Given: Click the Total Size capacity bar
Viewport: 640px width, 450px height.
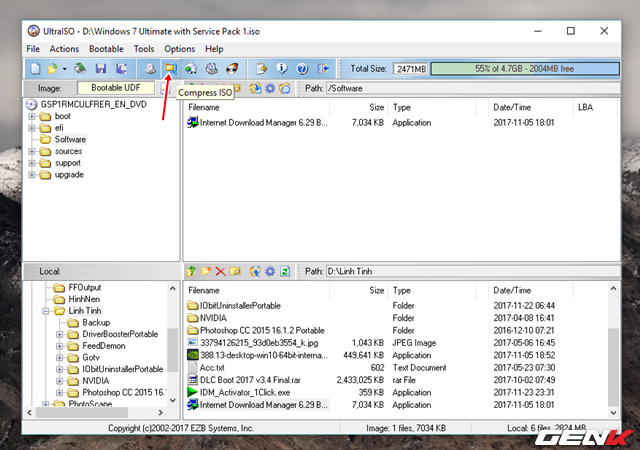Looking at the screenshot, I should [x=525, y=69].
